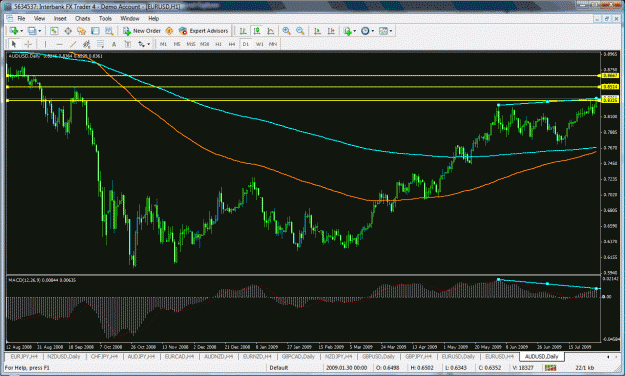This screenshot has width=625, height=376.
Task: Select the Text Label tool
Action: point(128,44)
